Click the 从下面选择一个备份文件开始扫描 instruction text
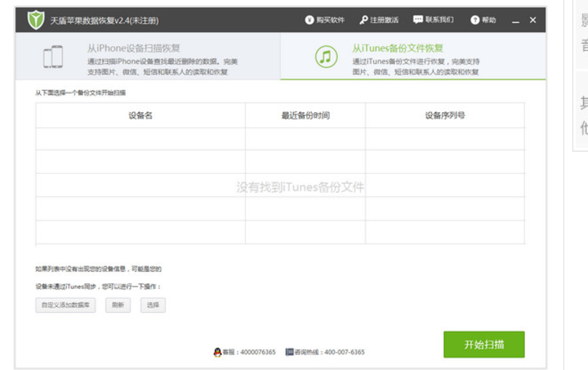 81,93
